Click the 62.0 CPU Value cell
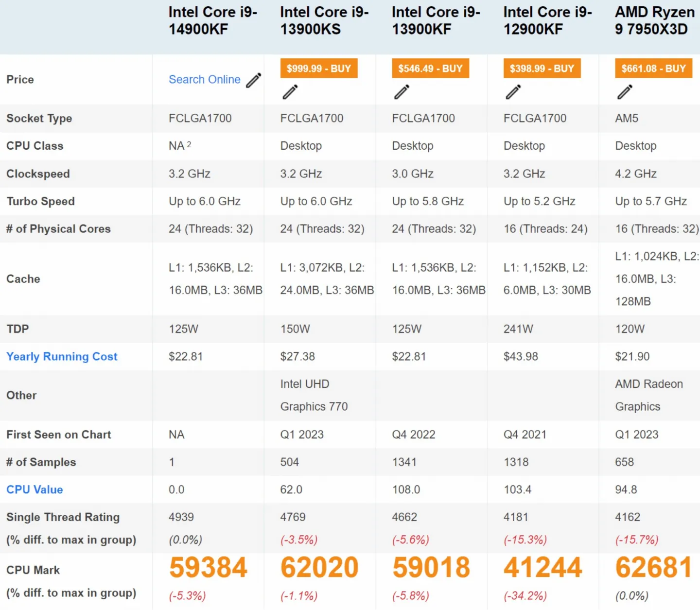 [291, 489]
